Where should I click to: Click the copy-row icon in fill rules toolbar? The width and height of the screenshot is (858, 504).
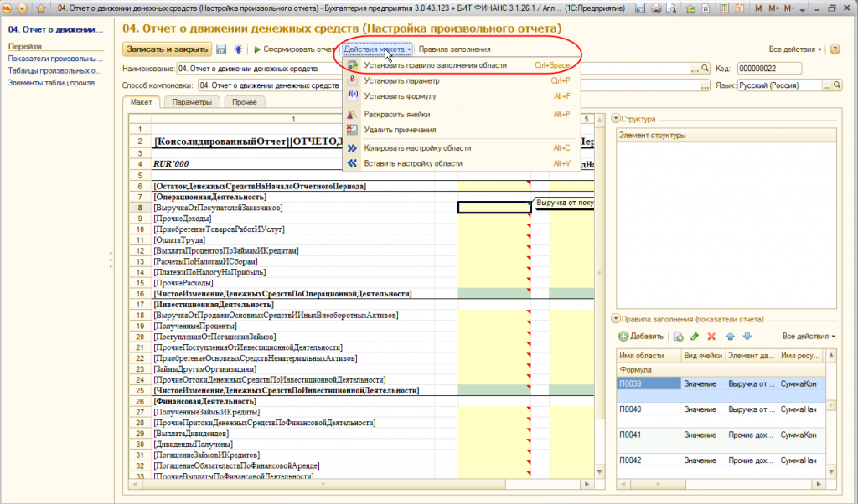(678, 336)
